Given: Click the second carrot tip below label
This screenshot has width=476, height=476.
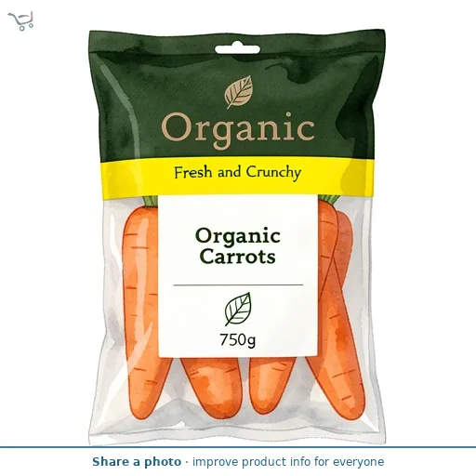Looking at the screenshot, I should 212,388.
